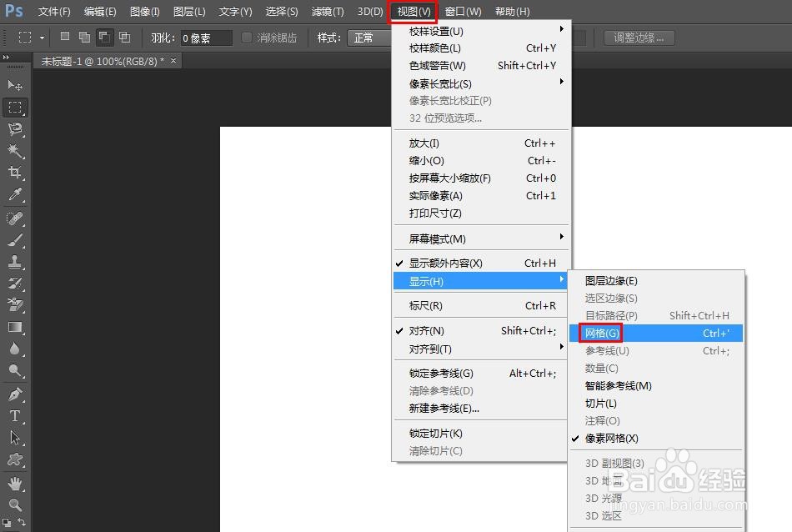Toggle 图层边缘(E) display
792x532 pixels.
655,281
